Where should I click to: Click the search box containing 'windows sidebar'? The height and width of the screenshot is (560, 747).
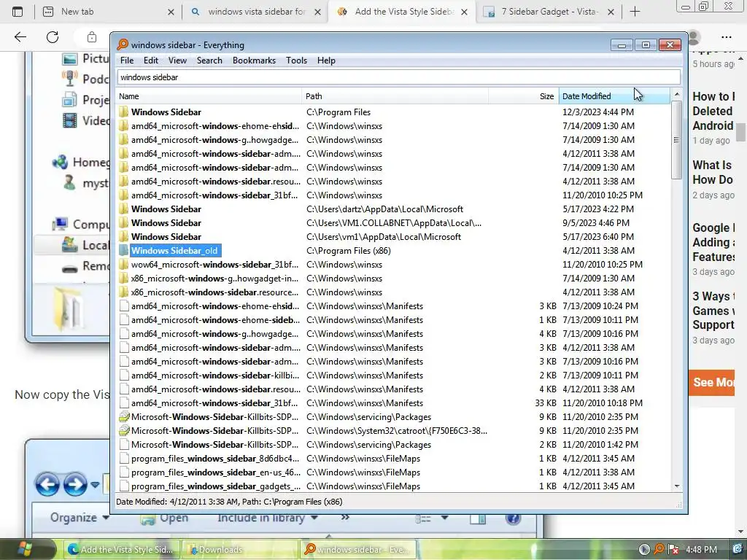click(x=399, y=77)
